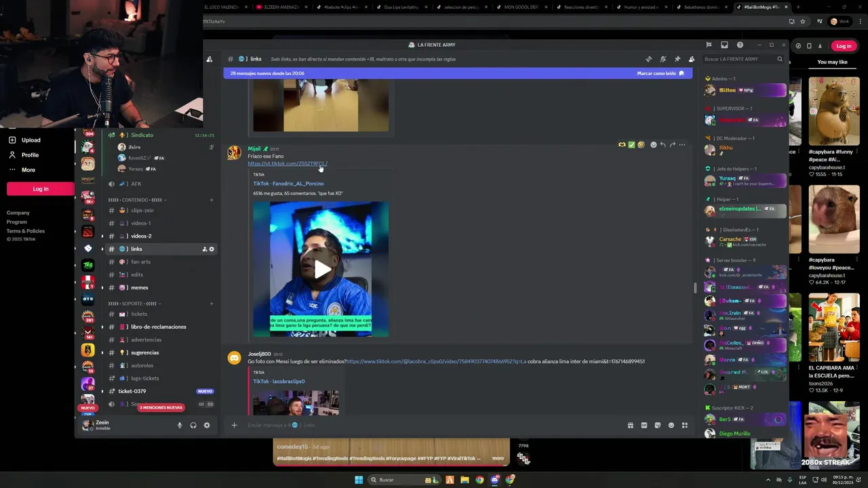
Task: Open the memes channel
Action: tap(161, 287)
